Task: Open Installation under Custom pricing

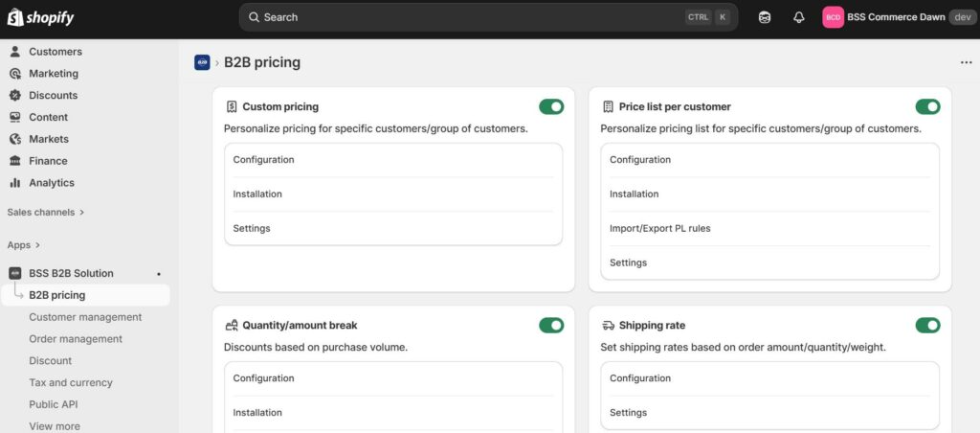Action: tap(393, 194)
